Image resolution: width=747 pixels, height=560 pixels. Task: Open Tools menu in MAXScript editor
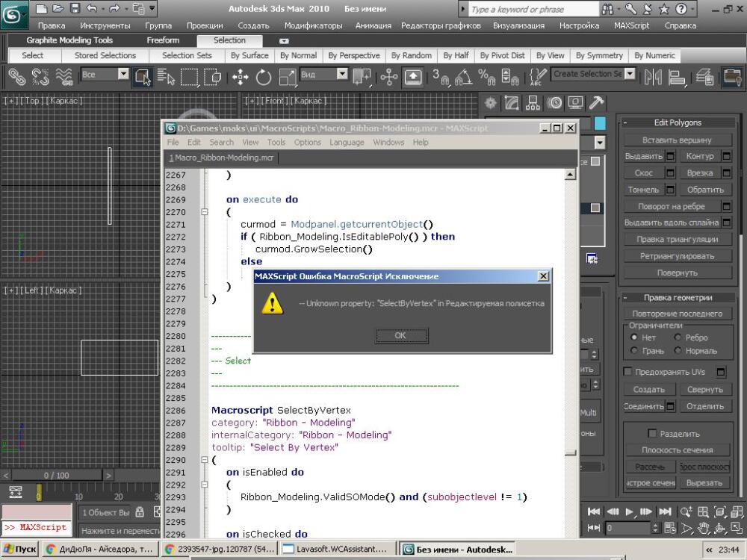(276, 143)
